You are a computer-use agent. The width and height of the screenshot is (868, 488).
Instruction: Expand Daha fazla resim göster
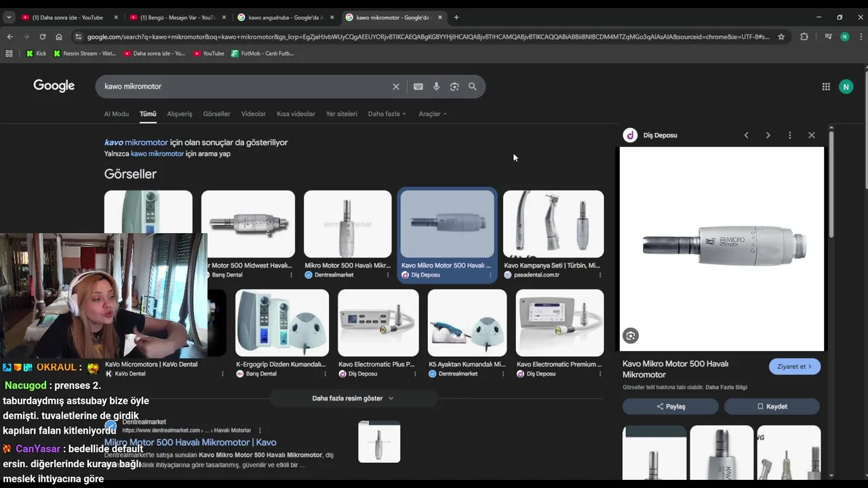tap(353, 398)
